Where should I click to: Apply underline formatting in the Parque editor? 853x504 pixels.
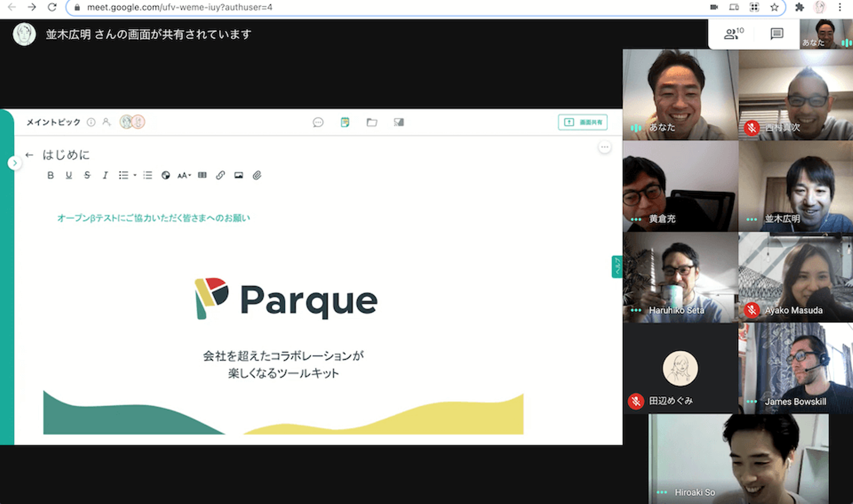[69, 175]
